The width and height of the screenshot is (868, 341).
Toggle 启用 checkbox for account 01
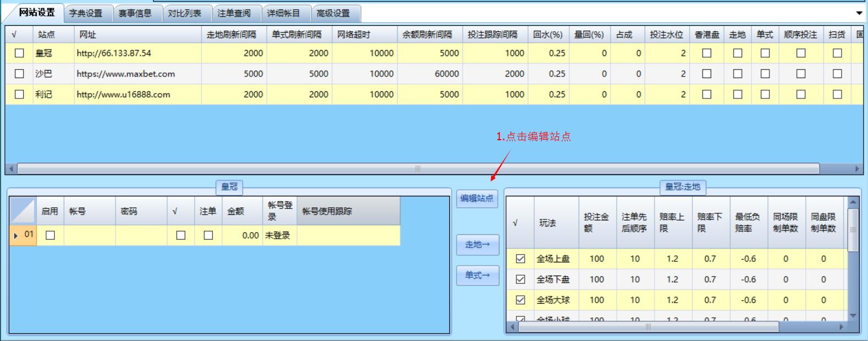point(50,235)
